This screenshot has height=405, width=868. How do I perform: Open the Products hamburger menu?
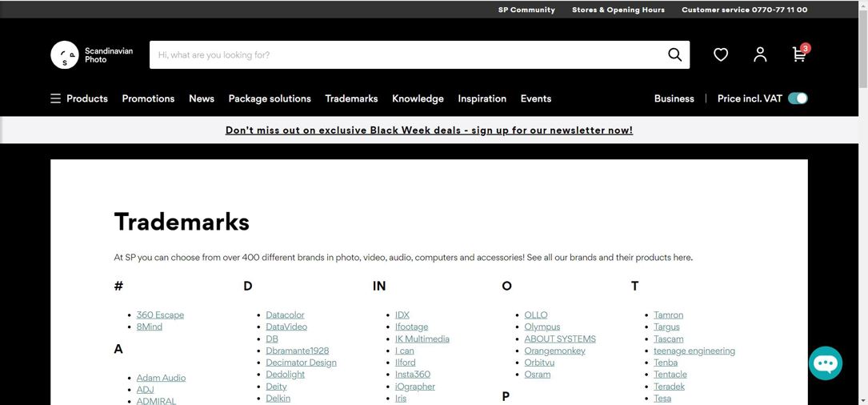tap(79, 98)
